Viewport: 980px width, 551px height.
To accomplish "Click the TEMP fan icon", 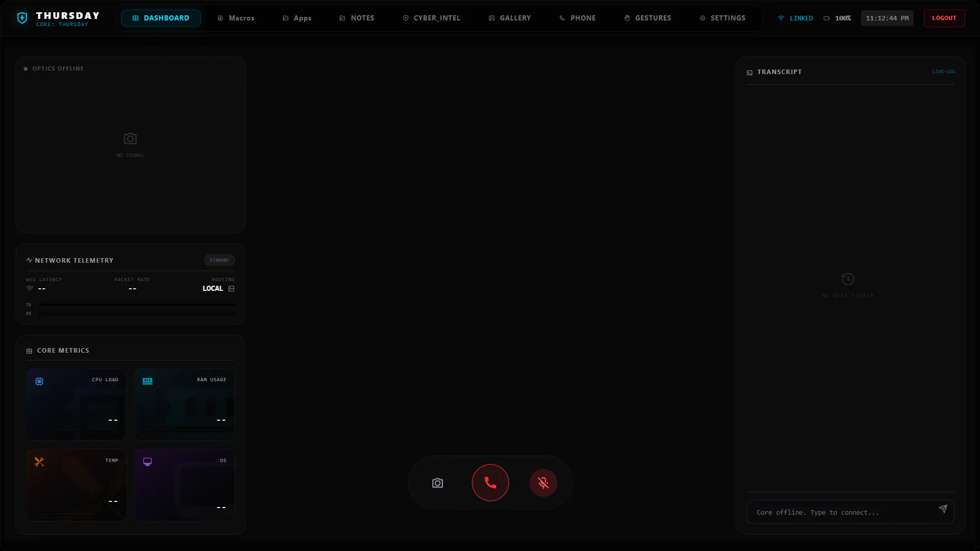I will point(39,462).
